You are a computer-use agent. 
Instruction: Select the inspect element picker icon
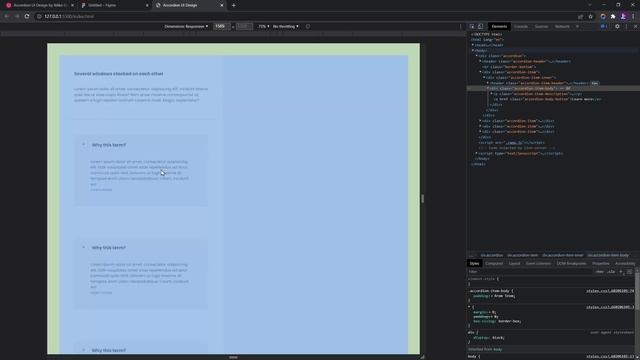point(472,26)
